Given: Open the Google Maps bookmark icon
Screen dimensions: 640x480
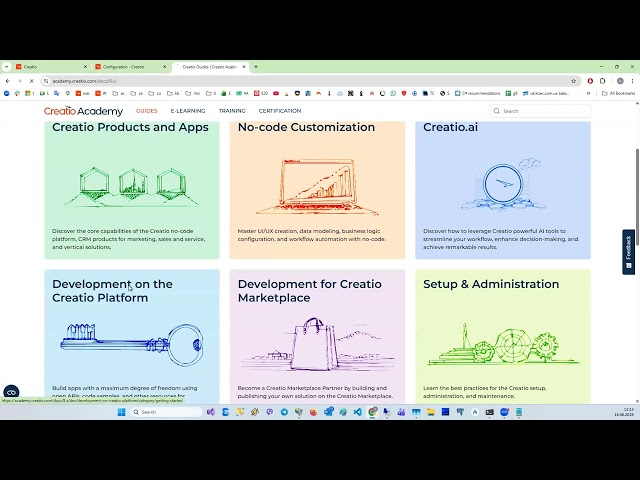Looking at the screenshot, I should [67, 93].
